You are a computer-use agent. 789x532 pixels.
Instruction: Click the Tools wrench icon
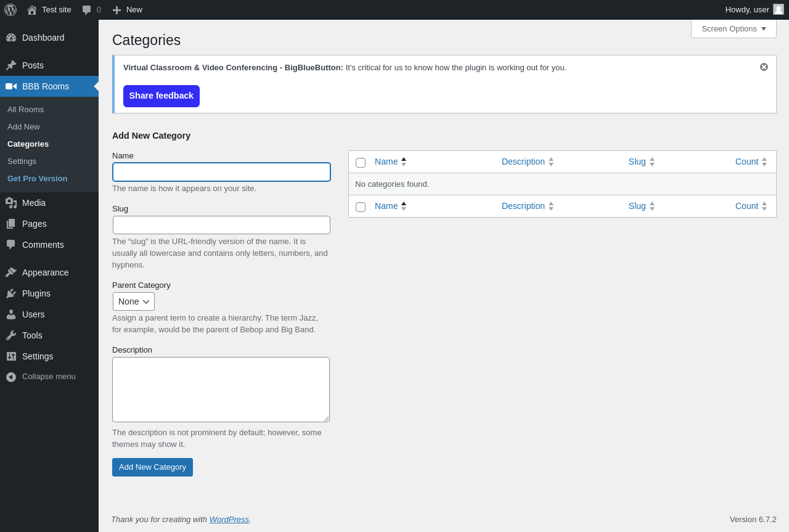(11, 335)
